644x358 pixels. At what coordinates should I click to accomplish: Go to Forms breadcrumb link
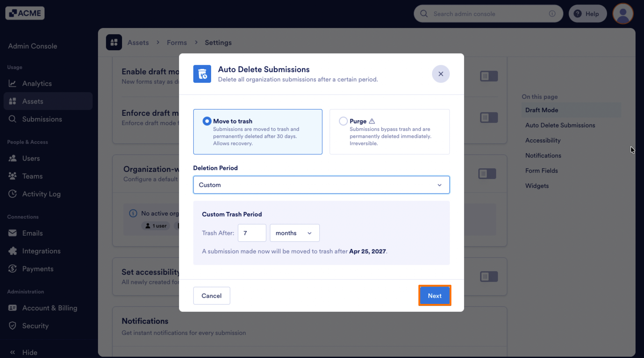pyautogui.click(x=177, y=43)
